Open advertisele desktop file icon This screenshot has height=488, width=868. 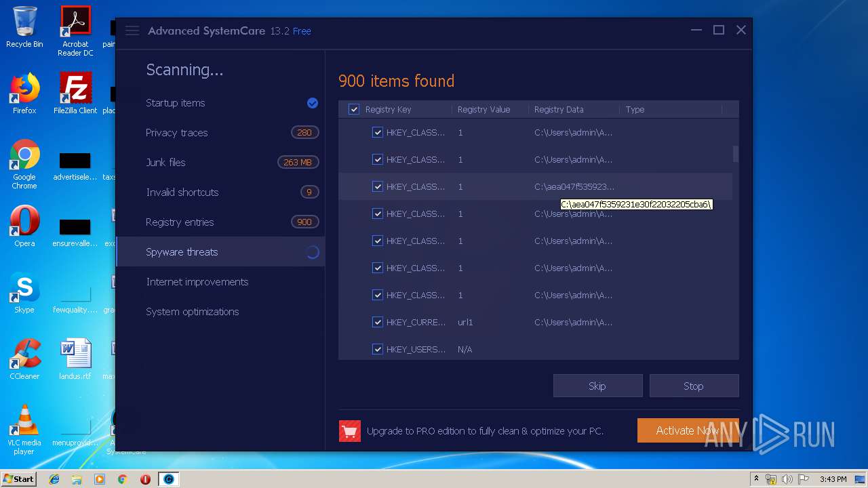click(75, 165)
